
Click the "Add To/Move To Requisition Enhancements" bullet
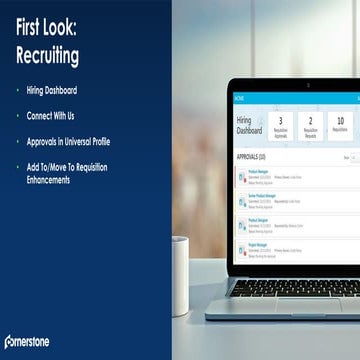click(67, 174)
